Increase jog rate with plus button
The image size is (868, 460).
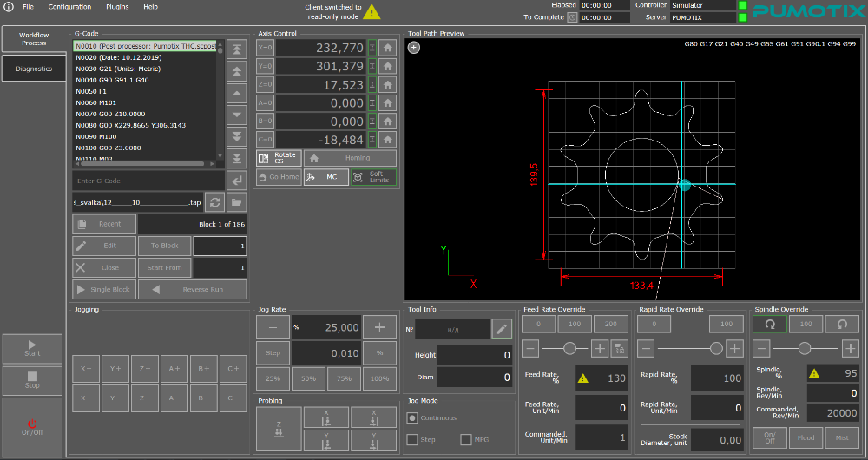(380, 327)
